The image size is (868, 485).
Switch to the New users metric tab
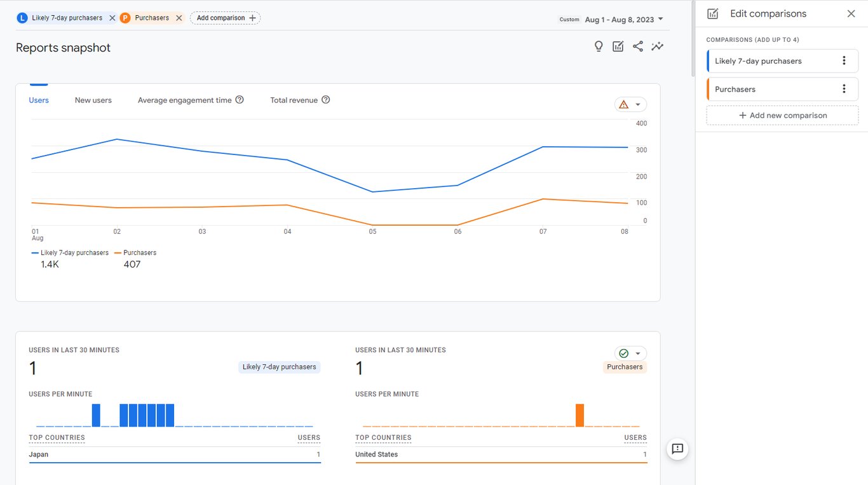coord(93,100)
